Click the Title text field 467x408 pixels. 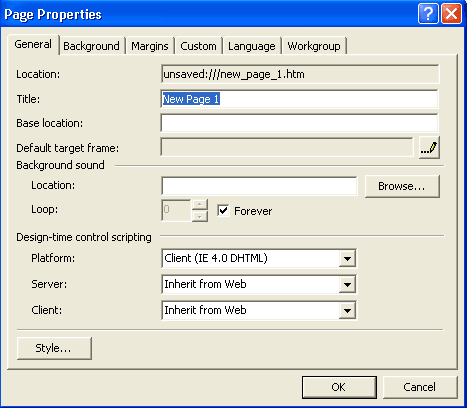(x=299, y=99)
